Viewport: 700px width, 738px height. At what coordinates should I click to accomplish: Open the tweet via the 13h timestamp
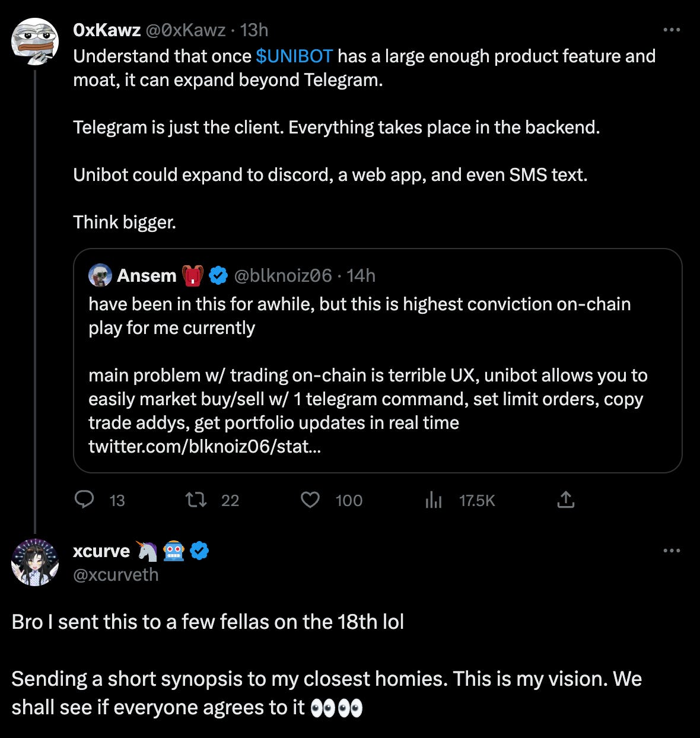click(x=254, y=30)
